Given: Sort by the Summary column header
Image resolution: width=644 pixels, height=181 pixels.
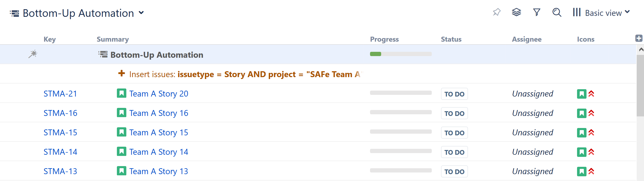Looking at the screenshot, I should (x=113, y=39).
